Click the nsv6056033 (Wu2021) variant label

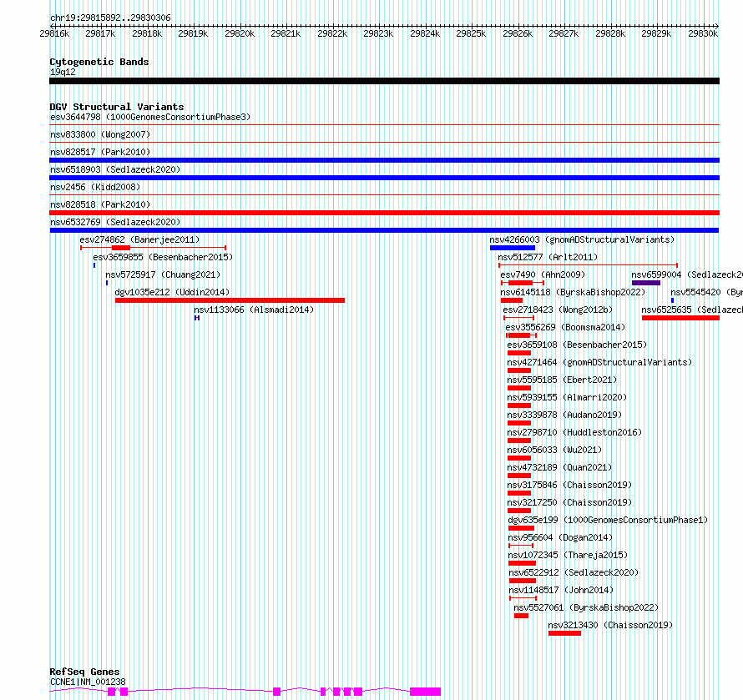(x=554, y=450)
